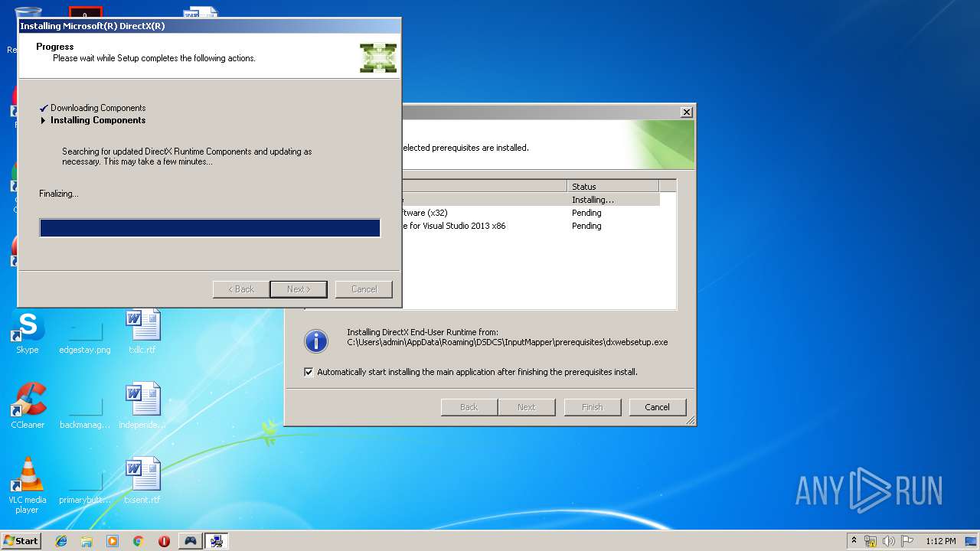Select the Visual Studio 2013 x86 row
Image resolution: width=980 pixels, height=551 pixels.
[530, 226]
